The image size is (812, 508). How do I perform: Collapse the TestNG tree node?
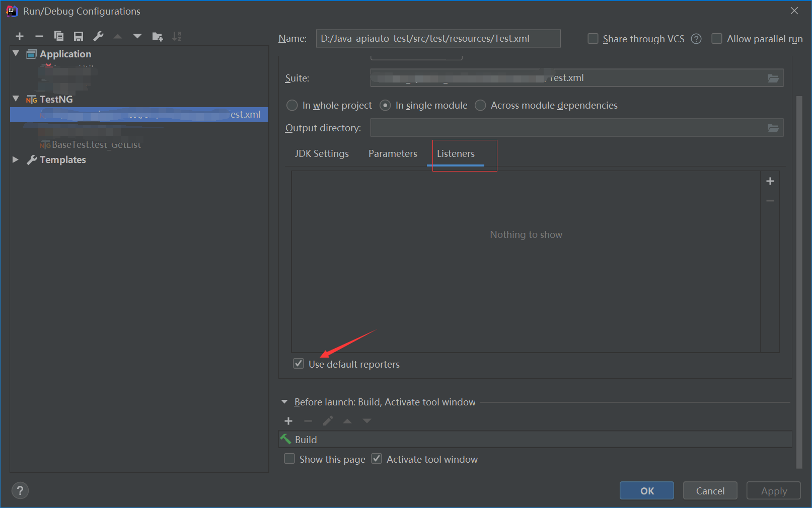[x=16, y=99]
